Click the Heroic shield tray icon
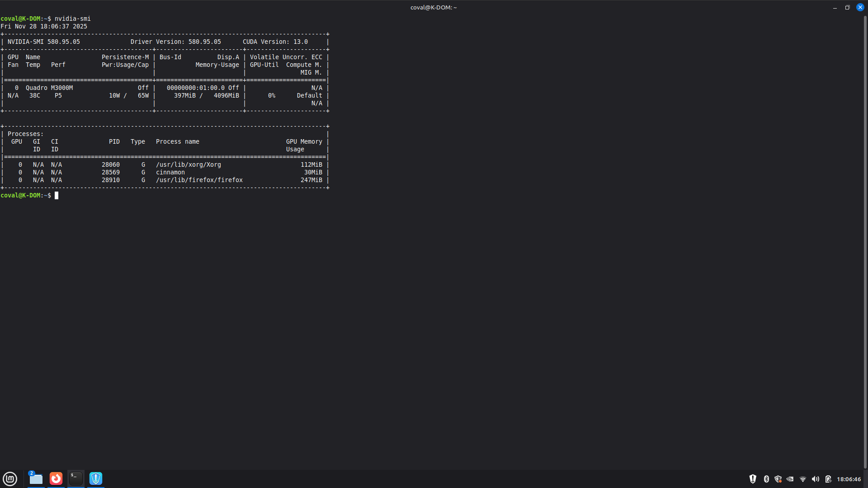 point(753,479)
